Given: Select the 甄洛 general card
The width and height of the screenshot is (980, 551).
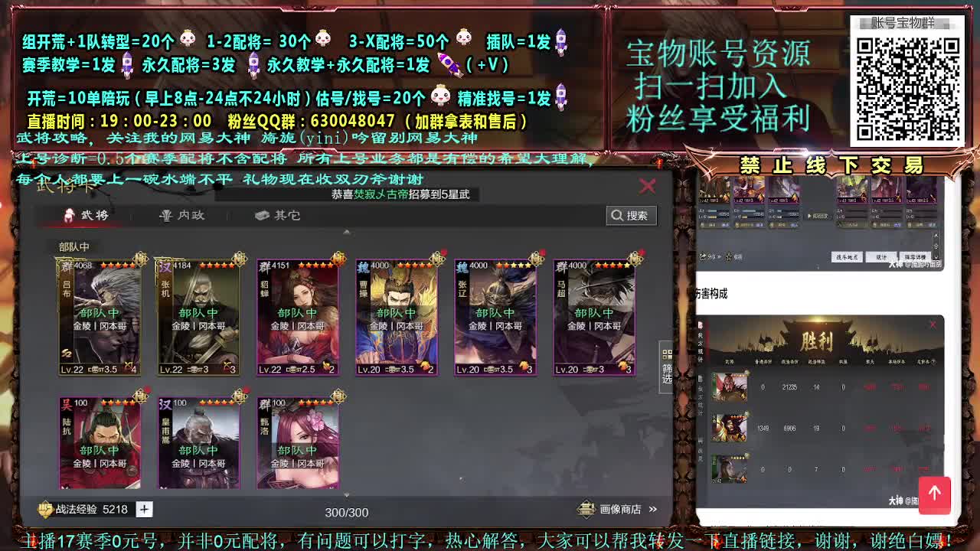Looking at the screenshot, I should pyautogui.click(x=297, y=442).
